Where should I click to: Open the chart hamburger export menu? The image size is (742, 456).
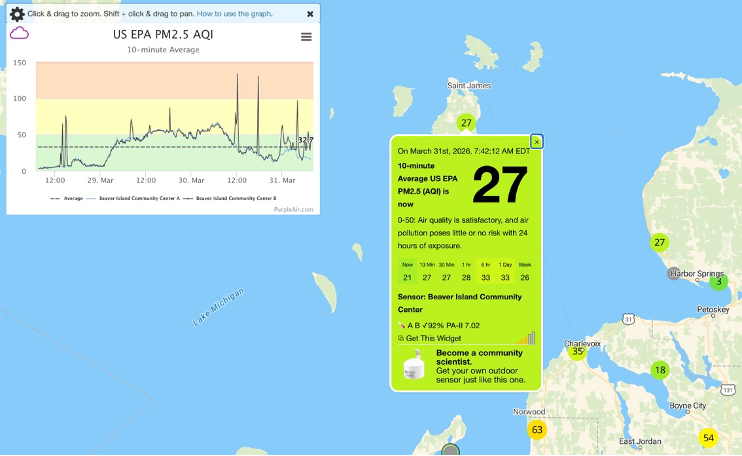coord(306,37)
